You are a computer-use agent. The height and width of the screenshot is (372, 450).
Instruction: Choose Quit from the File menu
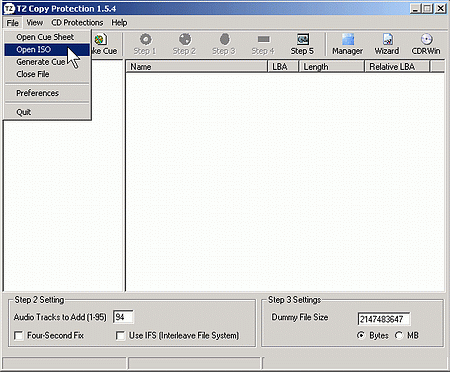pyautogui.click(x=47, y=112)
